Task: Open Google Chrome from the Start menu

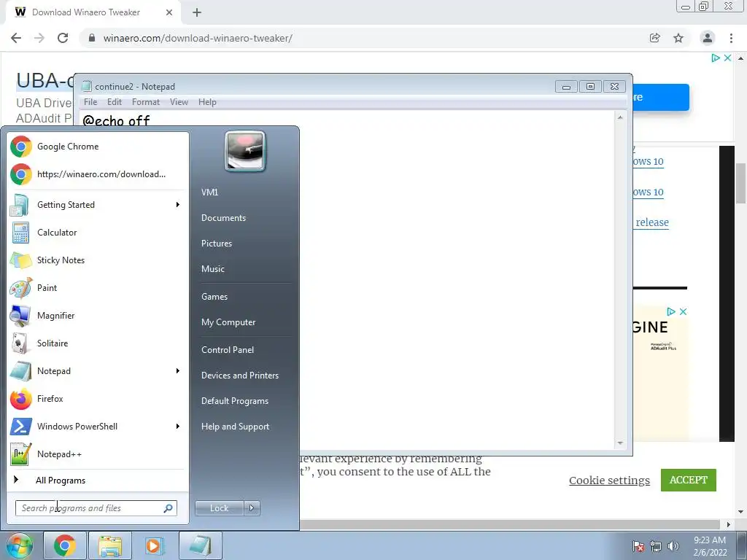Action: pos(98,147)
